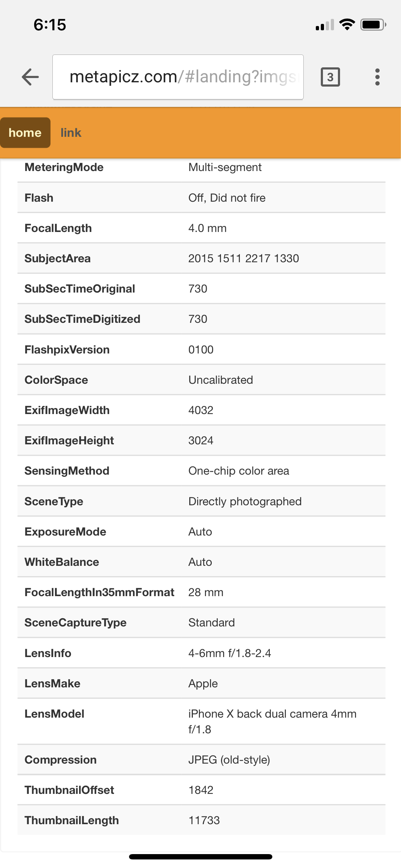Open the tab switcher showing 3 tabs
Image resolution: width=401 pixels, height=868 pixels.
[x=330, y=77]
